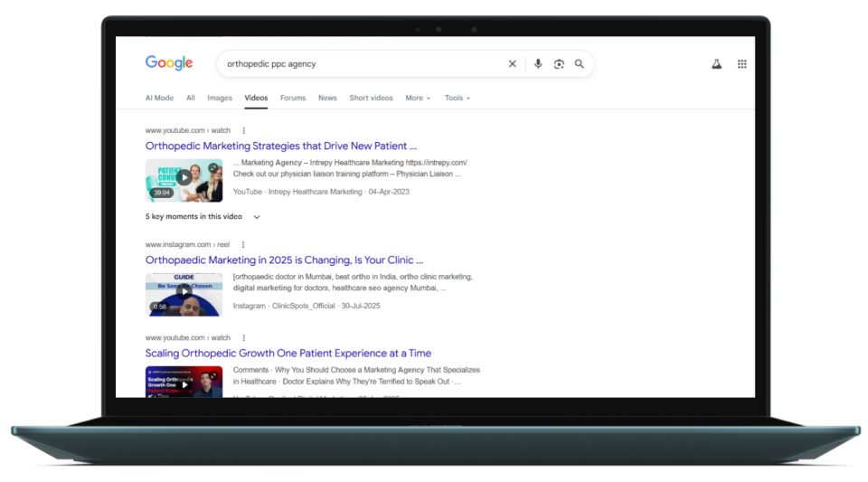Open options menu for first youtube.com result
Image resolution: width=868 pixels, height=482 pixels.
click(243, 130)
